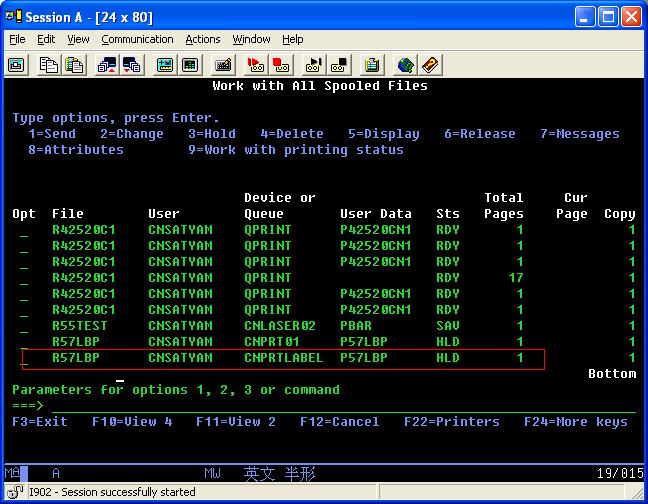
Task: Quit macro playback icon
Action: point(338,65)
